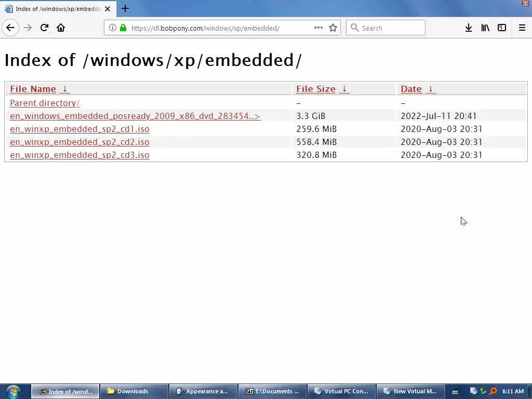Download en_winxp_embedded_sp2_cd3.iso
Image resolution: width=532 pixels, height=399 pixels.
click(79, 155)
